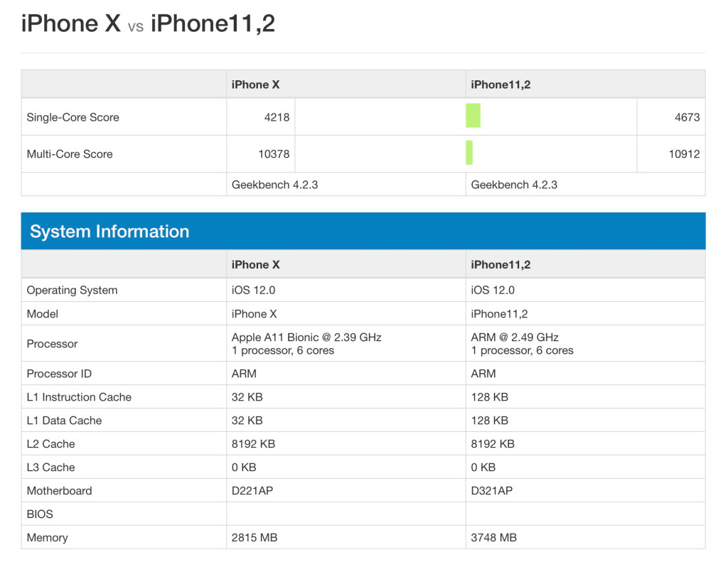Click the iPhone11,2 title link
The image size is (728, 562).
pyautogui.click(x=213, y=23)
